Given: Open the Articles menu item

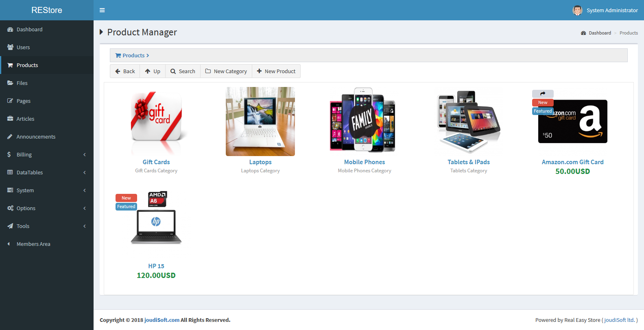Looking at the screenshot, I should point(47,119).
